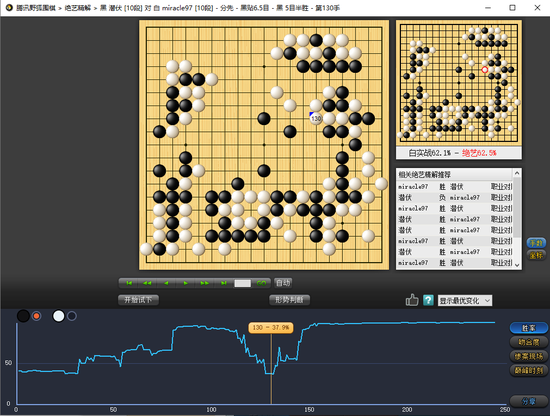This screenshot has width=550, height=416.
Task: Click the 形势判断 position judgment button
Action: click(289, 300)
